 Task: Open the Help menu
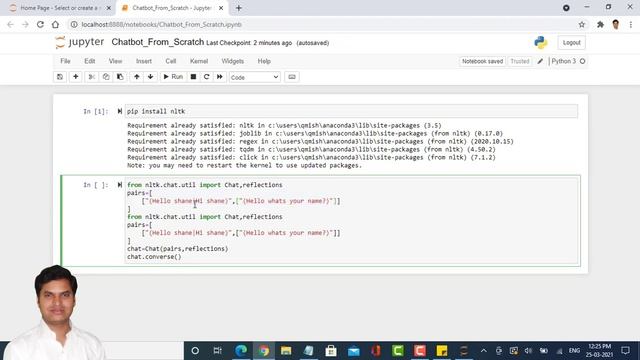click(264, 61)
